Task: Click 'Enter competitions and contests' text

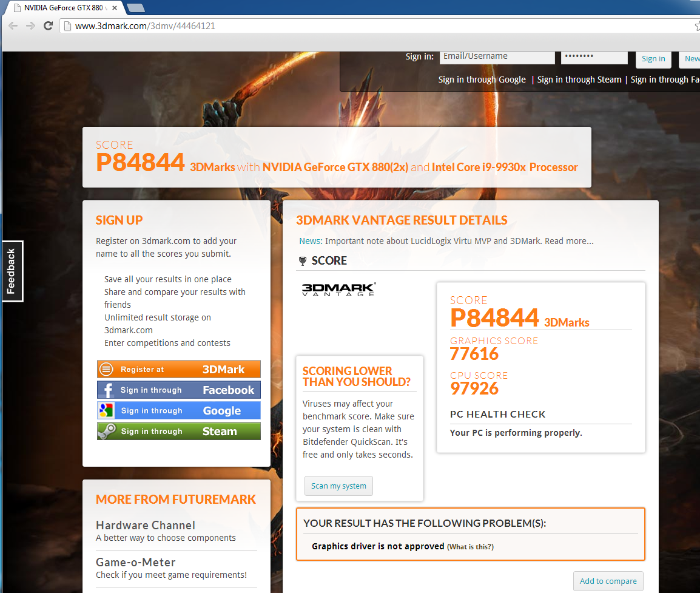Action: [x=167, y=343]
